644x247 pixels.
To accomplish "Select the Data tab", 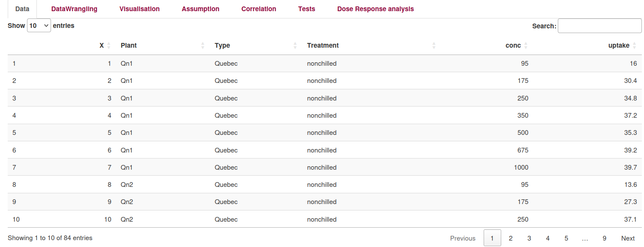I will coord(22,9).
